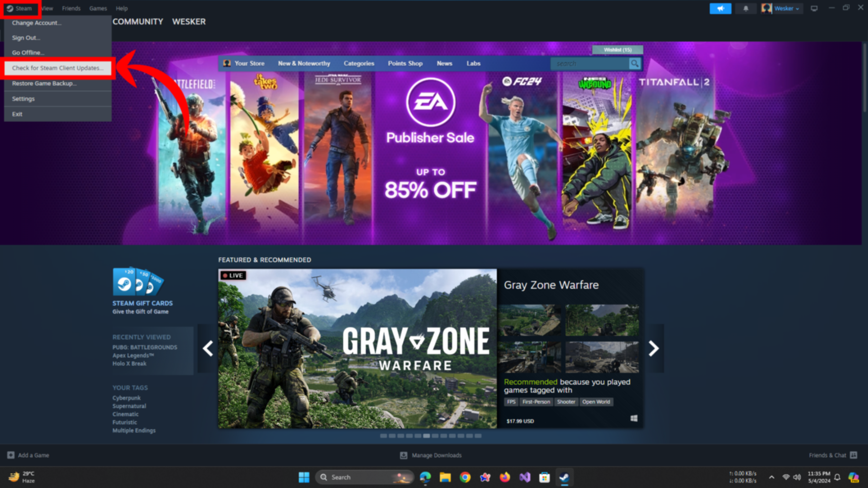Launch Google Chrome from the taskbar

465,477
